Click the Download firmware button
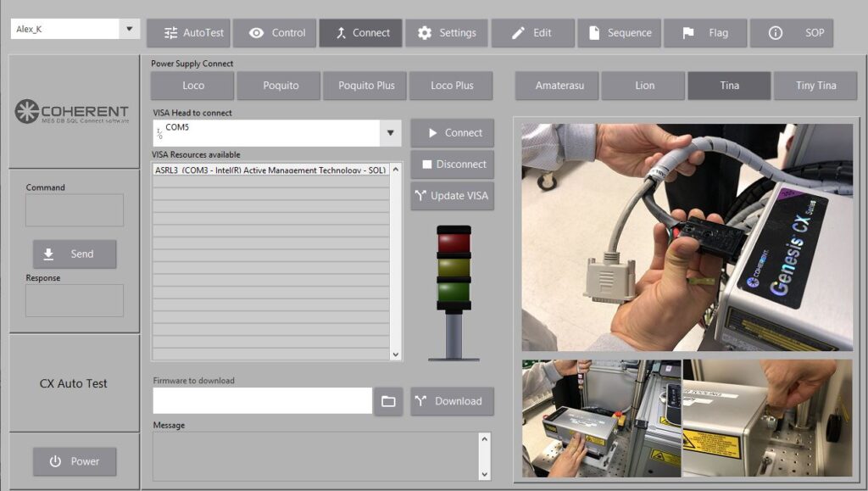 pos(453,401)
